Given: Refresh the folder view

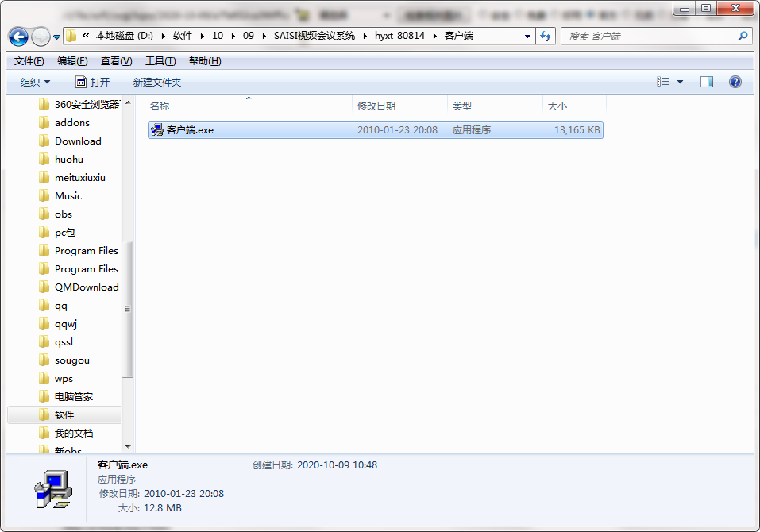Looking at the screenshot, I should pos(546,36).
